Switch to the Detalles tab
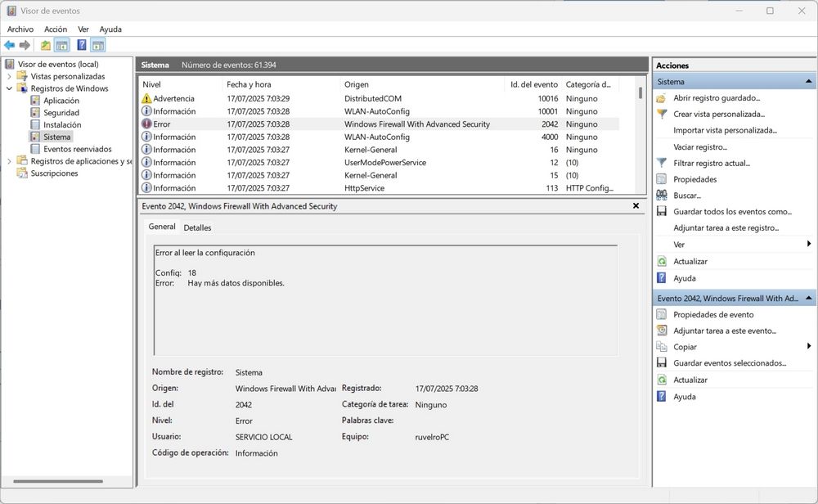 click(197, 227)
